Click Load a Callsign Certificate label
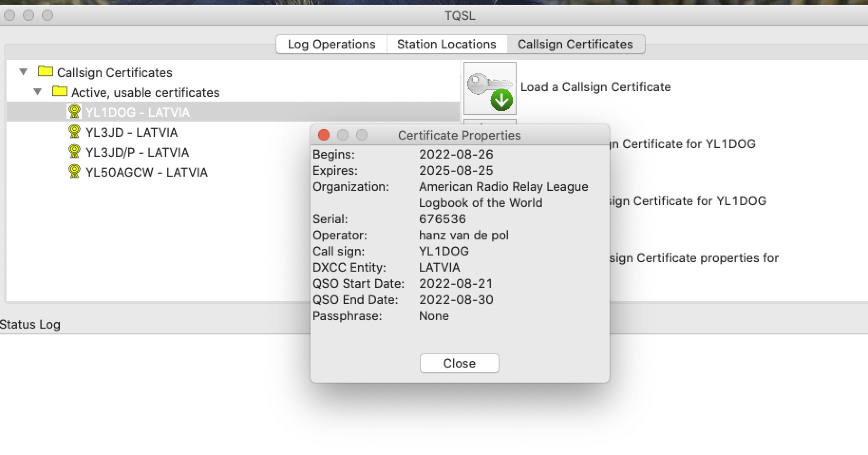The width and height of the screenshot is (868, 455). click(x=595, y=87)
